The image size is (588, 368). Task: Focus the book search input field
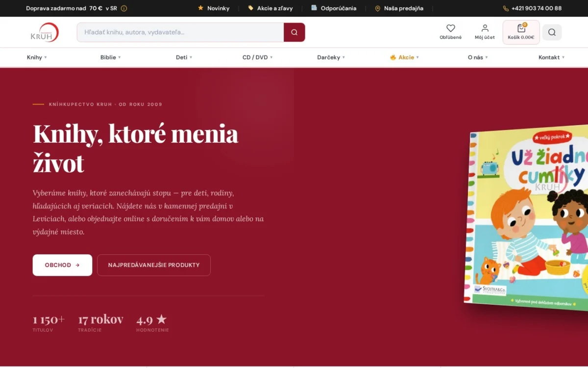[180, 32]
